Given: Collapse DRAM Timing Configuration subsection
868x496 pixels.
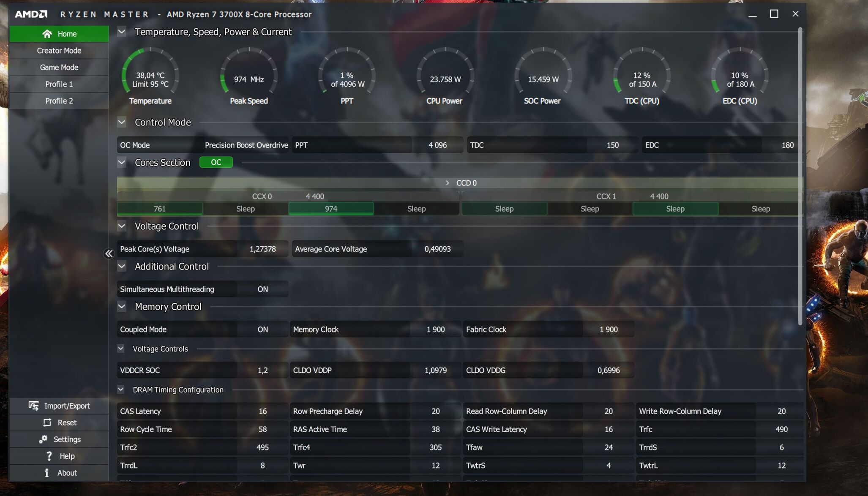Looking at the screenshot, I should pos(121,390).
